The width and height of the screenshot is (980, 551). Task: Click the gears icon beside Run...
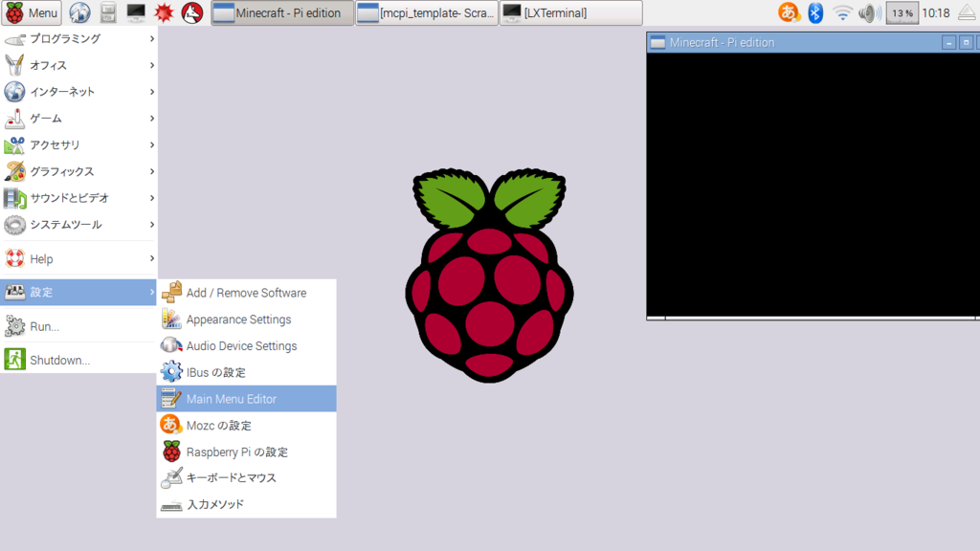click(14, 326)
